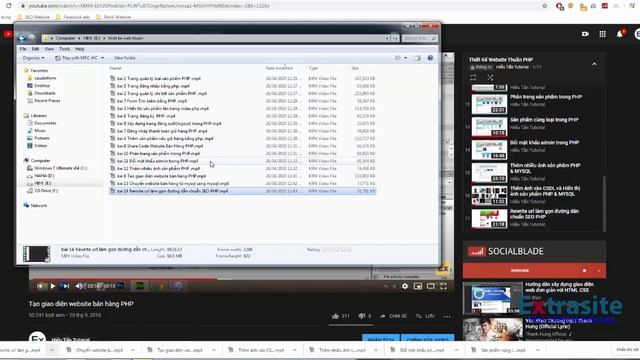Screen dimensions: 640x360
Task: Sort files by the Name column header
Action: click(116, 68)
